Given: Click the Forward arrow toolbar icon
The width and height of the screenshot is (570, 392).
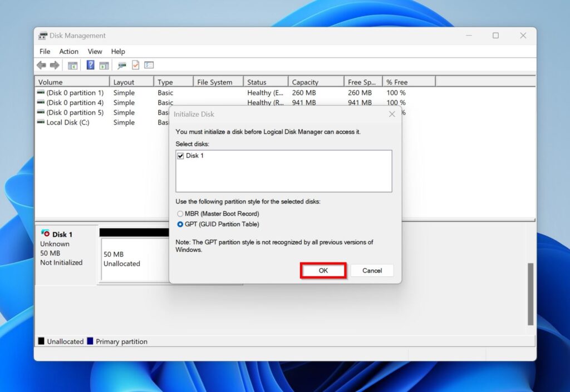Looking at the screenshot, I should (55, 66).
